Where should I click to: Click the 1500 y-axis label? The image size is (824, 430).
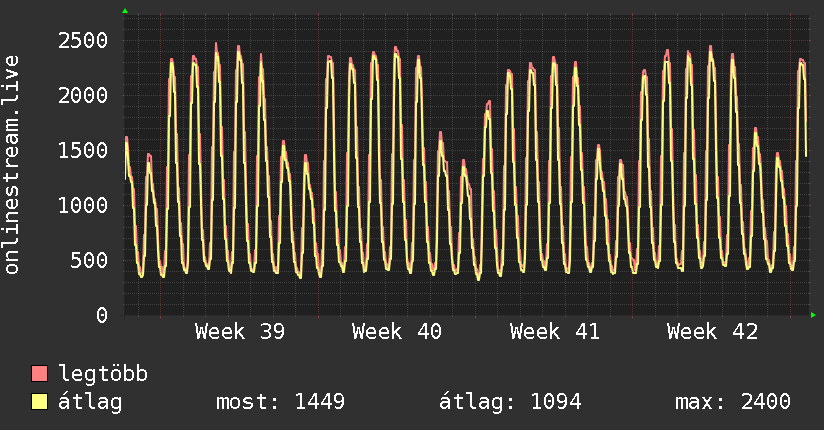point(83,150)
